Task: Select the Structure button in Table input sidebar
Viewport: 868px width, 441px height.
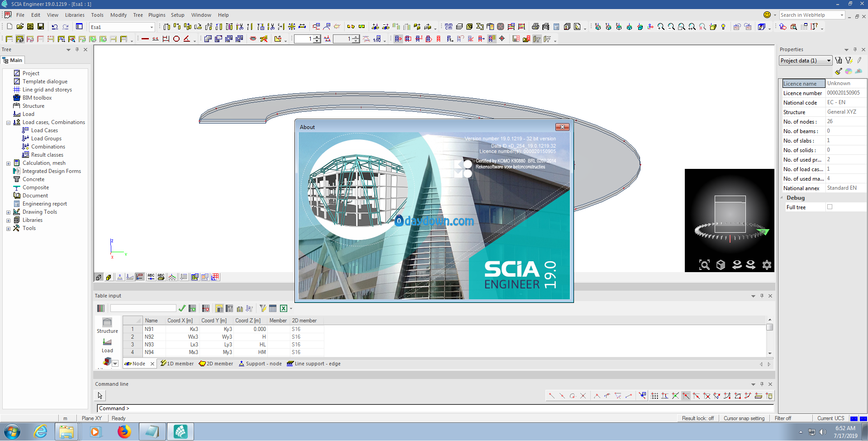Action: click(x=107, y=326)
